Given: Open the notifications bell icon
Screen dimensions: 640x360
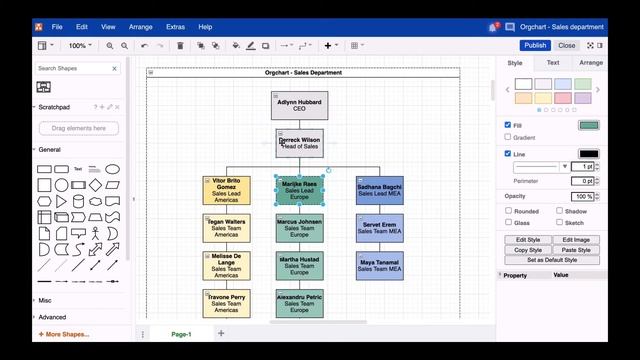Looking at the screenshot, I should tap(493, 27).
